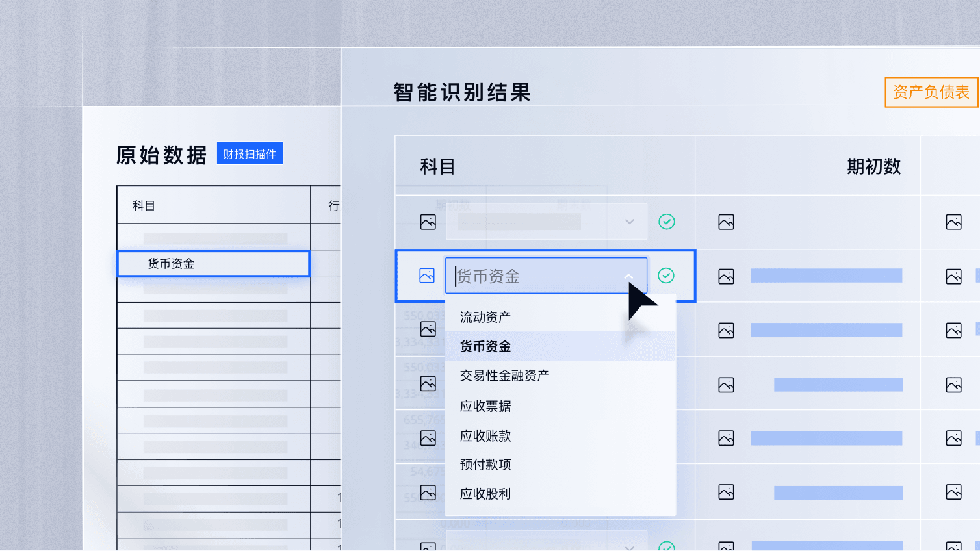Select 应收股利 from the dropdown list

tap(485, 494)
